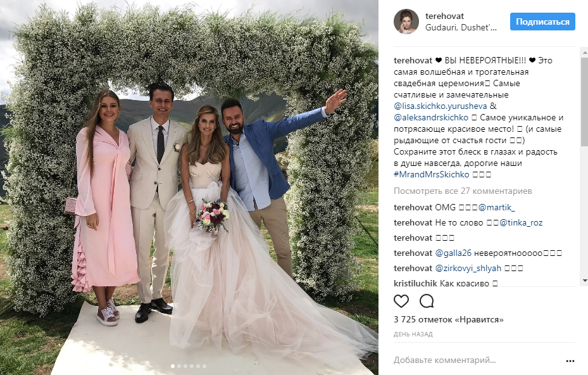
Task: Open the @lisa.skichko.yurusheva mention
Action: [441, 106]
